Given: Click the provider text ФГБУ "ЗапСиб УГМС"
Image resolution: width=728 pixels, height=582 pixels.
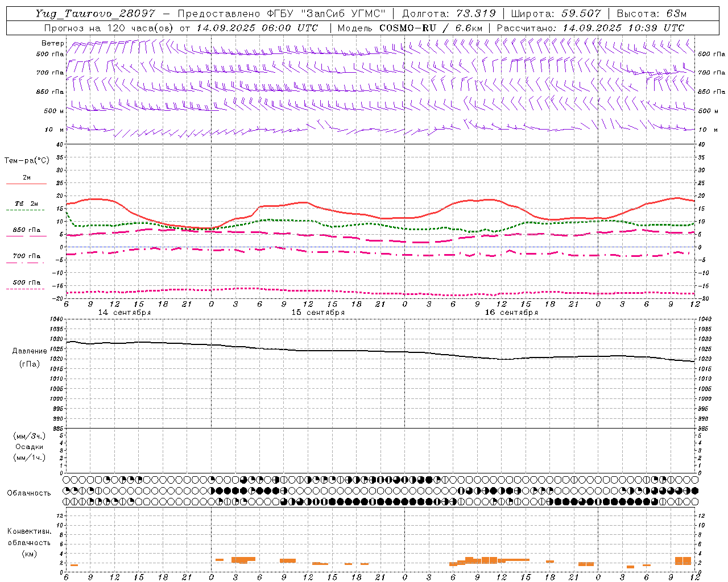Looking at the screenshot, I should [x=327, y=14].
